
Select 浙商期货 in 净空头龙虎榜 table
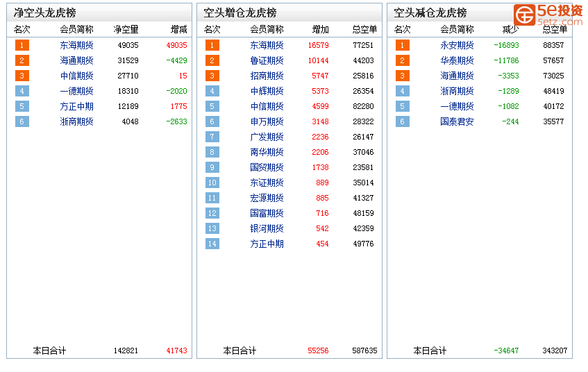[x=76, y=121]
